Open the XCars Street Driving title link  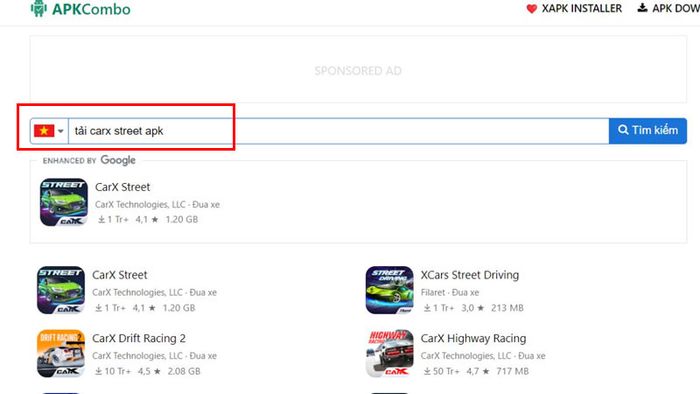(470, 275)
